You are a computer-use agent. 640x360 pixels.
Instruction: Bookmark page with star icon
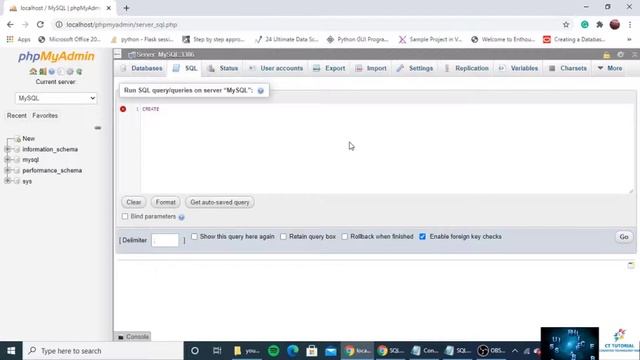point(566,24)
